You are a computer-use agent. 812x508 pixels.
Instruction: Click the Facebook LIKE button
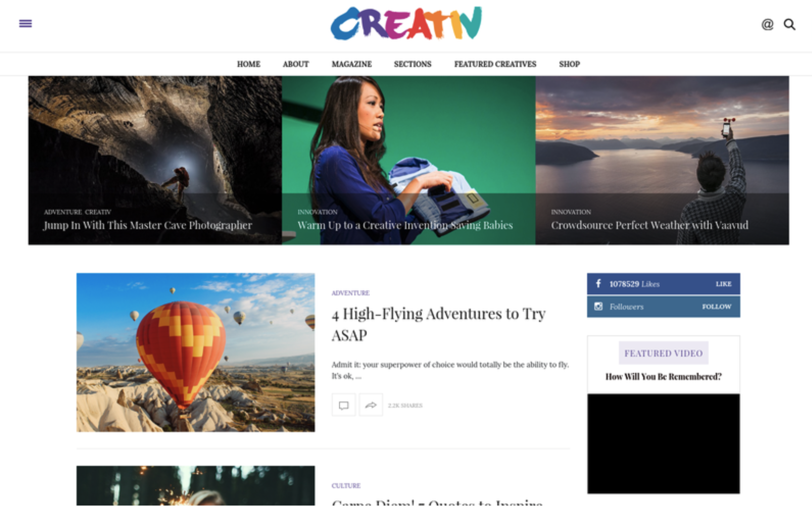pyautogui.click(x=723, y=284)
